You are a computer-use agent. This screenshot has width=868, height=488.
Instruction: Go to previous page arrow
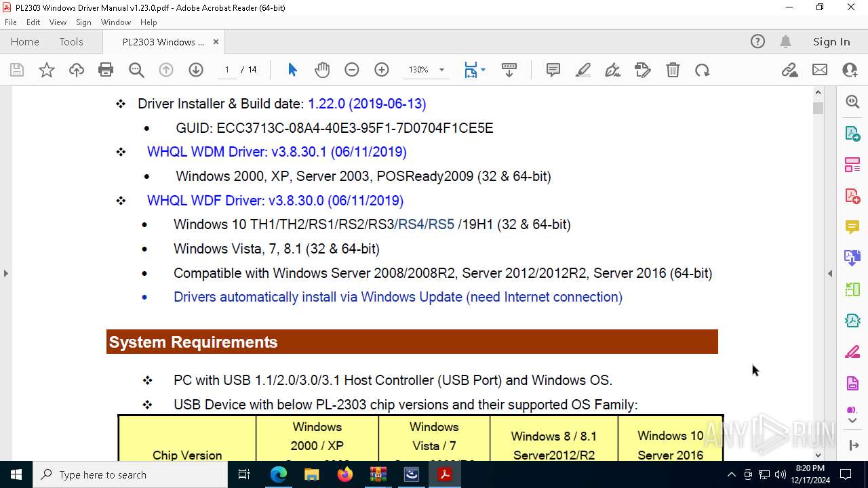point(166,70)
